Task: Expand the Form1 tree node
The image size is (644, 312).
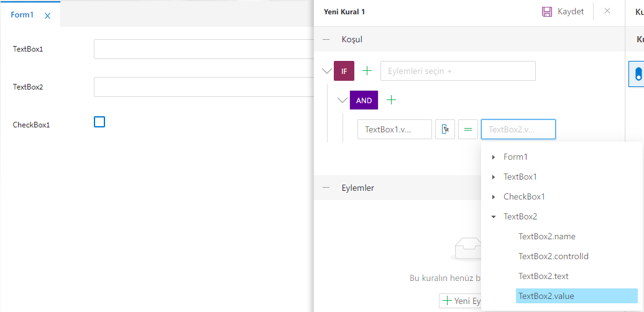Action: [494, 157]
